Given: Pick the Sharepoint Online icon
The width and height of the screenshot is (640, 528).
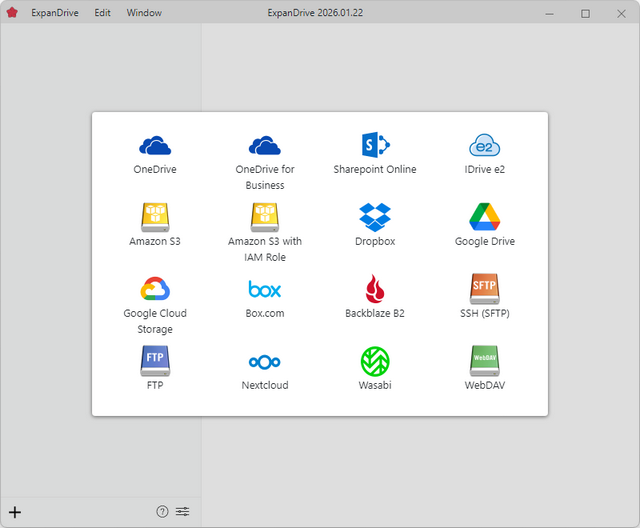Looking at the screenshot, I should 375,146.
